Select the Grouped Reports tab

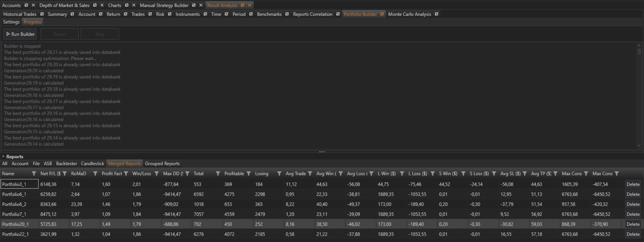(162, 163)
